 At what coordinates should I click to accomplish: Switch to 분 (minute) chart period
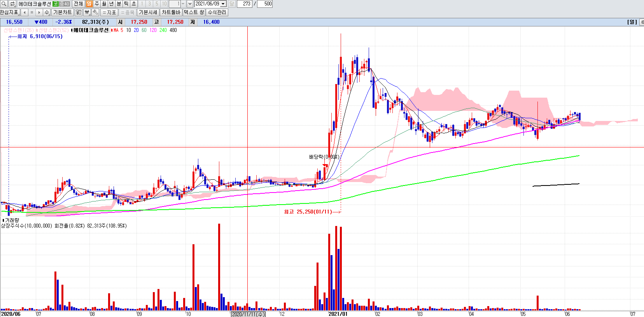tap(119, 4)
